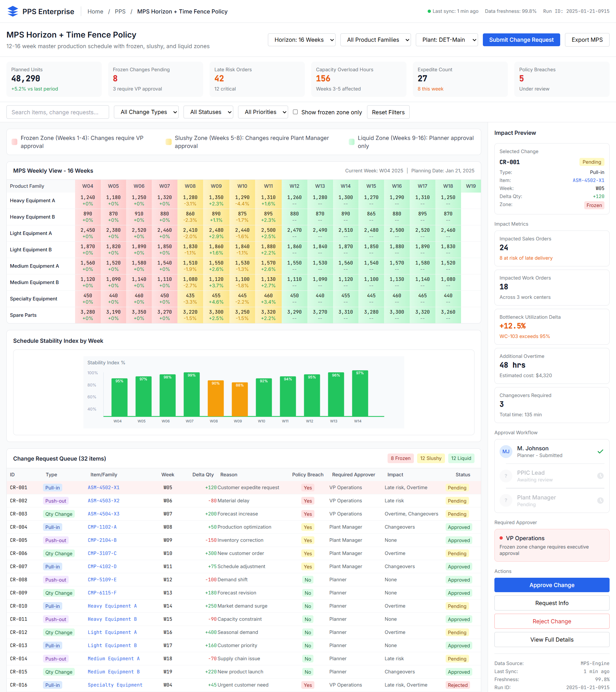The height and width of the screenshot is (692, 616).
Task: Click the Frozen Zone red legend swatch
Action: coord(14,142)
